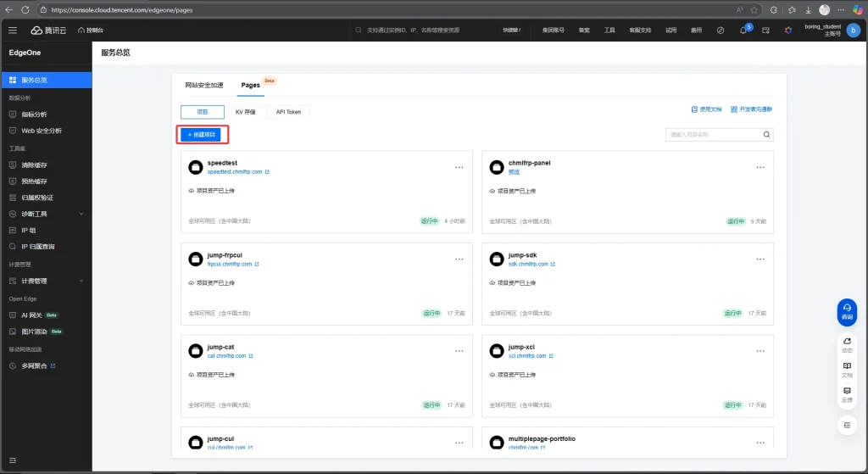
Task: Click the 动态 floating icon on right
Action: click(x=847, y=344)
